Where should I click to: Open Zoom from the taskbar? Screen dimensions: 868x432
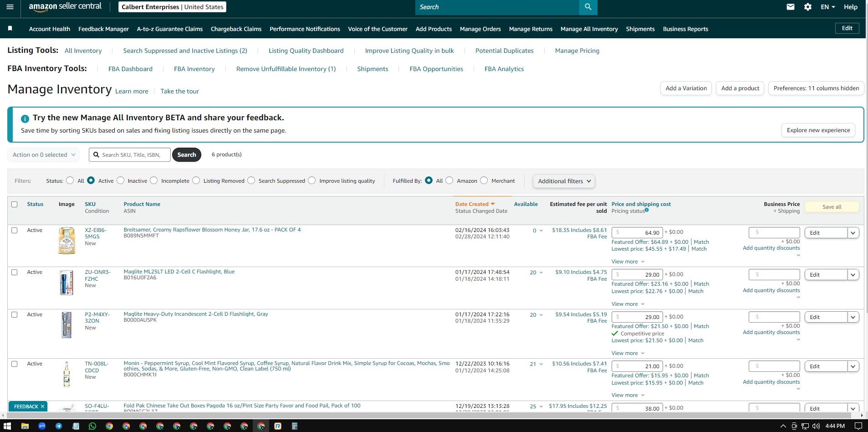point(42,426)
